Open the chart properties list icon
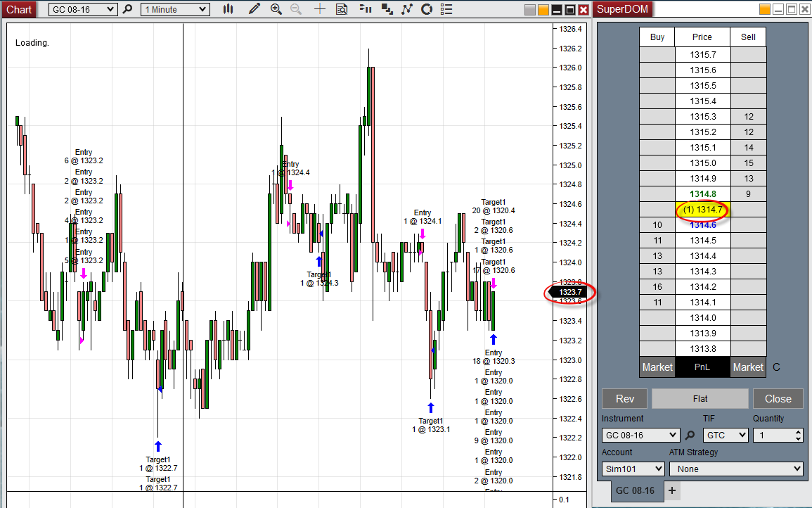The width and height of the screenshot is (812, 508). click(x=446, y=9)
